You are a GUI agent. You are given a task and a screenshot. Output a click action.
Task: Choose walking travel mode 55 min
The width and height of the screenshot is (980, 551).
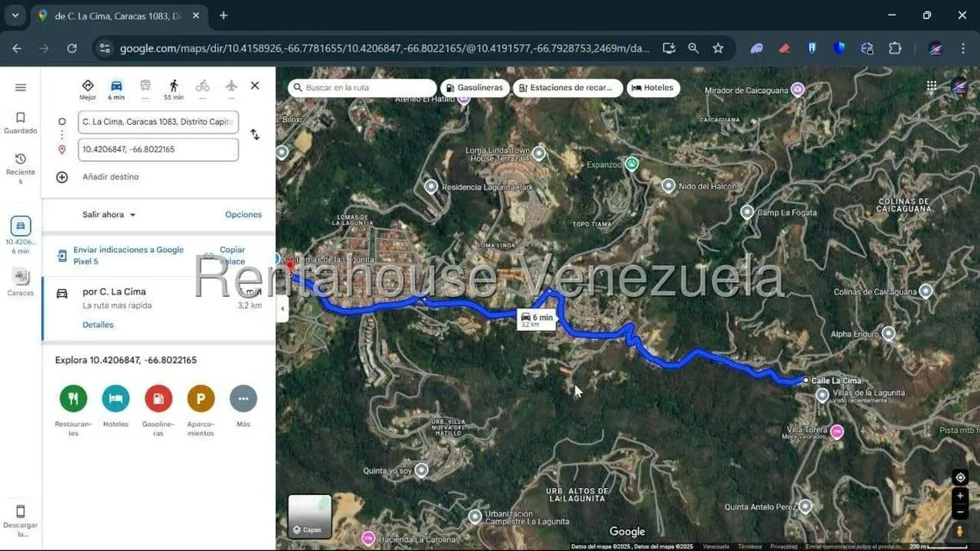[x=174, y=90]
